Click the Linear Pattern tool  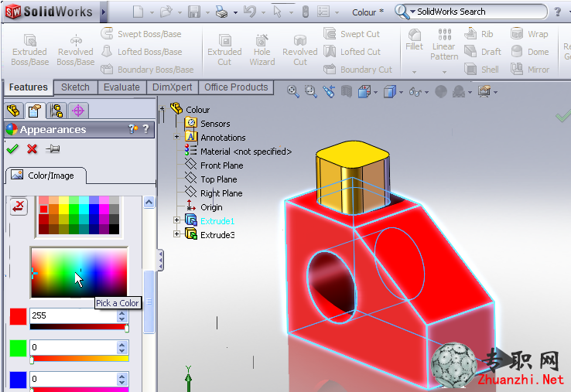coord(444,44)
